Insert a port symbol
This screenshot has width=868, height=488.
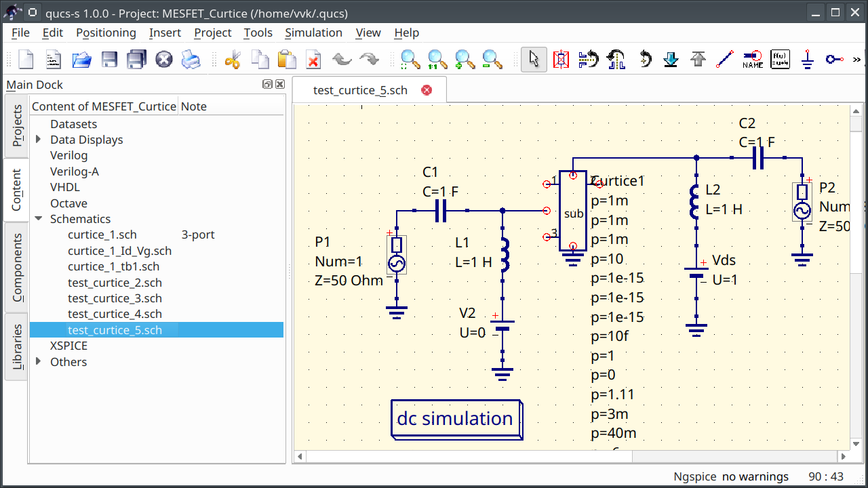834,60
